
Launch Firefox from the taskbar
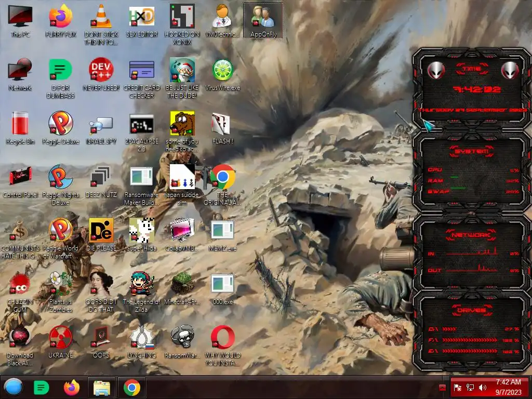(72, 388)
